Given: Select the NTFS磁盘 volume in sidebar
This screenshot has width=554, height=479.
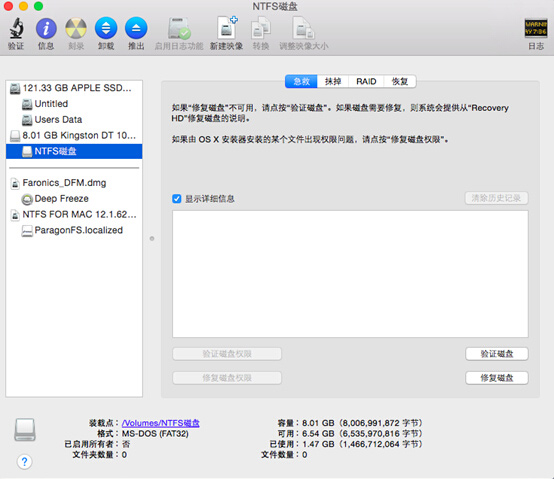Looking at the screenshot, I should (x=74, y=151).
